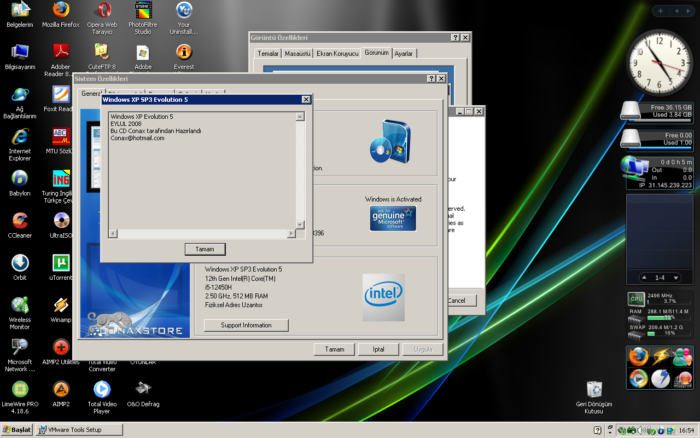Click scroll down arrow in Evolution dialog textbox
The height and width of the screenshot is (438, 700).
click(300, 225)
